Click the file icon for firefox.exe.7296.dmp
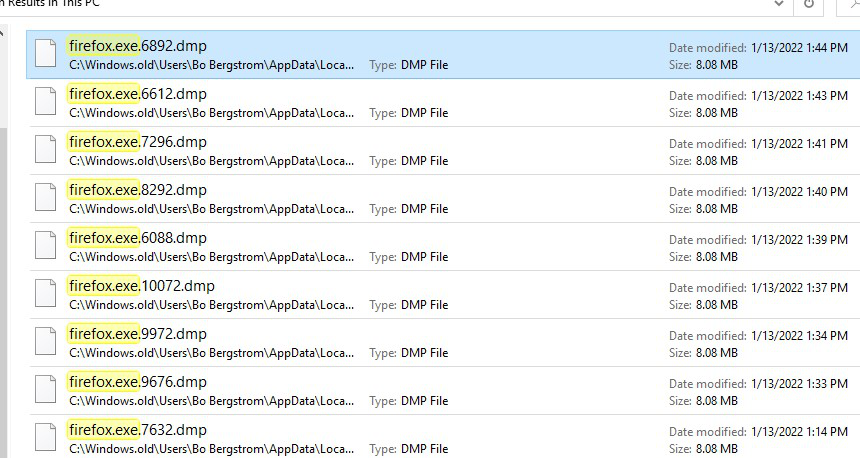Viewport: 860px width, 458px height. coord(46,150)
